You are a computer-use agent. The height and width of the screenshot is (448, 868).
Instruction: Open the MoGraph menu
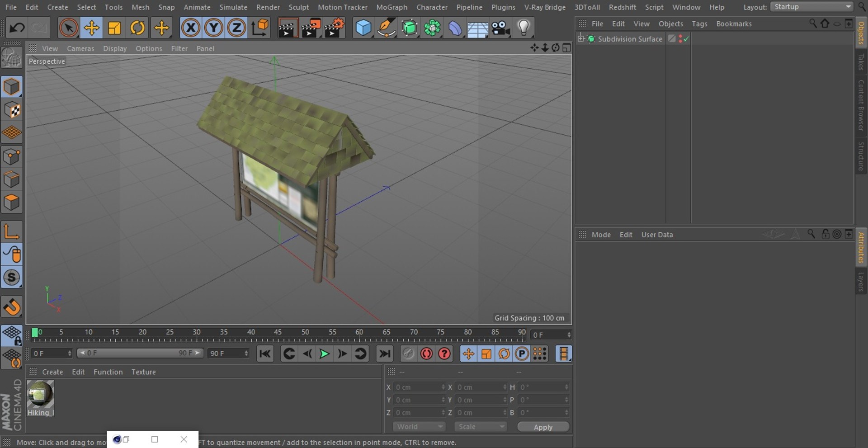pyautogui.click(x=392, y=7)
